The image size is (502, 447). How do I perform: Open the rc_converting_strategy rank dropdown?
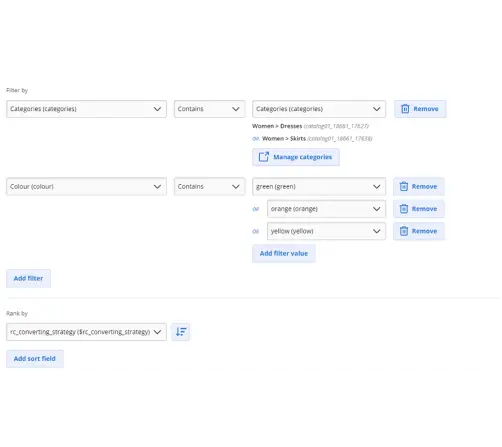click(86, 332)
